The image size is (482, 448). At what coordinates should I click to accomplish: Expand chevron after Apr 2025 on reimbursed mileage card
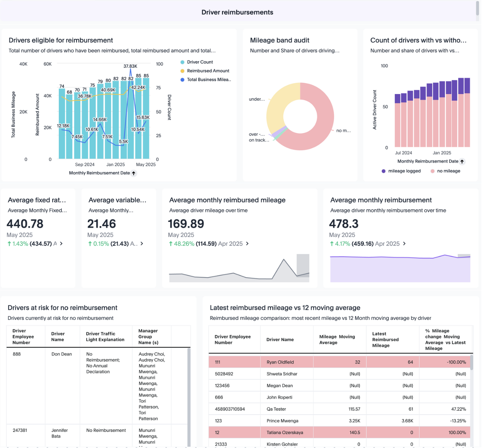[247, 244]
